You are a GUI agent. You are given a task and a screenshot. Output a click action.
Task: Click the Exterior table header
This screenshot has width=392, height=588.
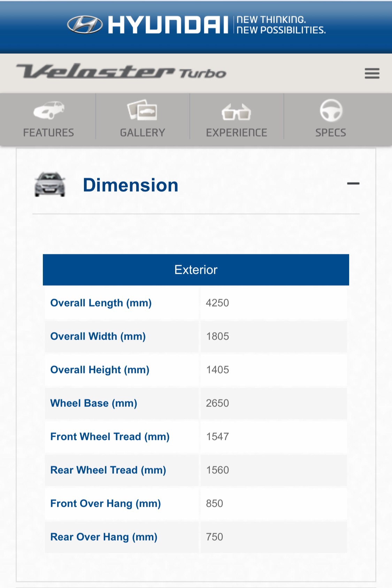coord(196,270)
